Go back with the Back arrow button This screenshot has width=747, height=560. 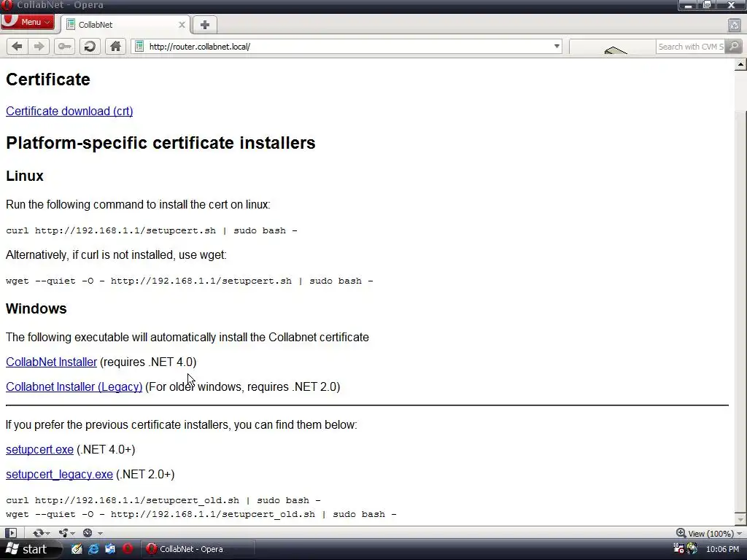[17, 46]
